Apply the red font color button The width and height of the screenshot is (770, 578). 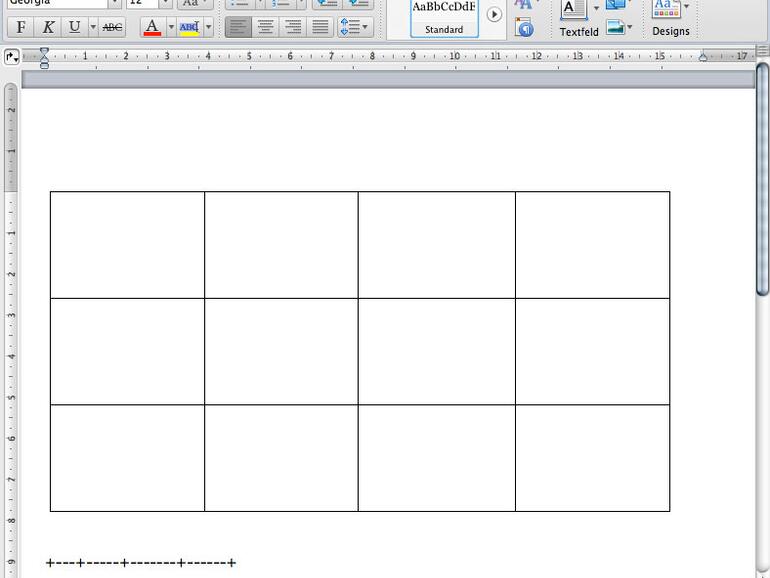[153, 27]
